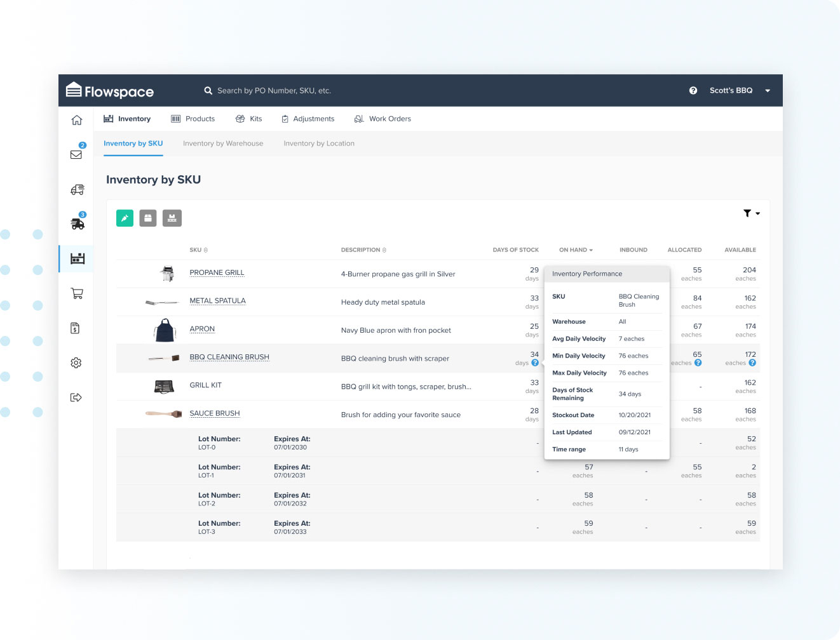Viewport: 840px width, 640px height.
Task: Click the INBOUND column header
Action: (633, 250)
